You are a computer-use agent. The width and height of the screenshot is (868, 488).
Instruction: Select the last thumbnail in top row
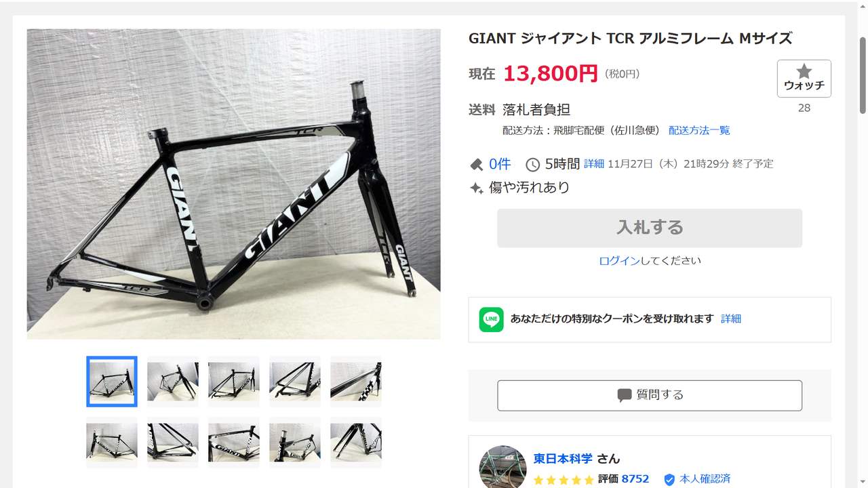coord(356,382)
